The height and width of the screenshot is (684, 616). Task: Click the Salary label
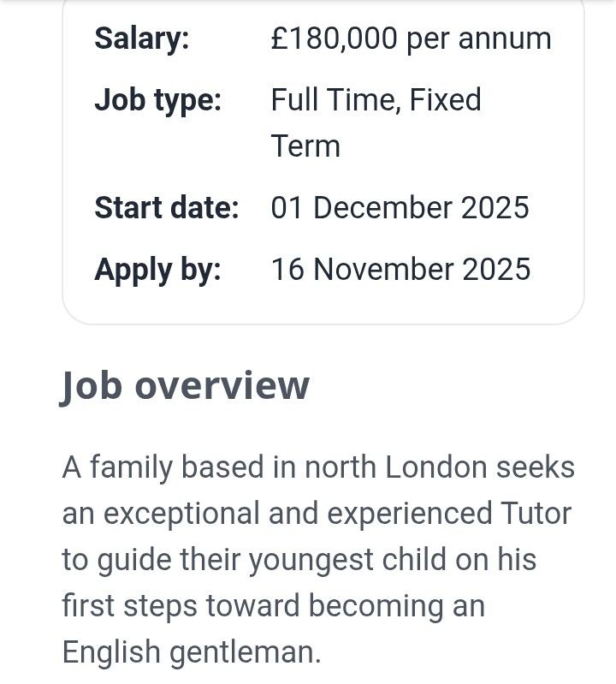pos(142,39)
